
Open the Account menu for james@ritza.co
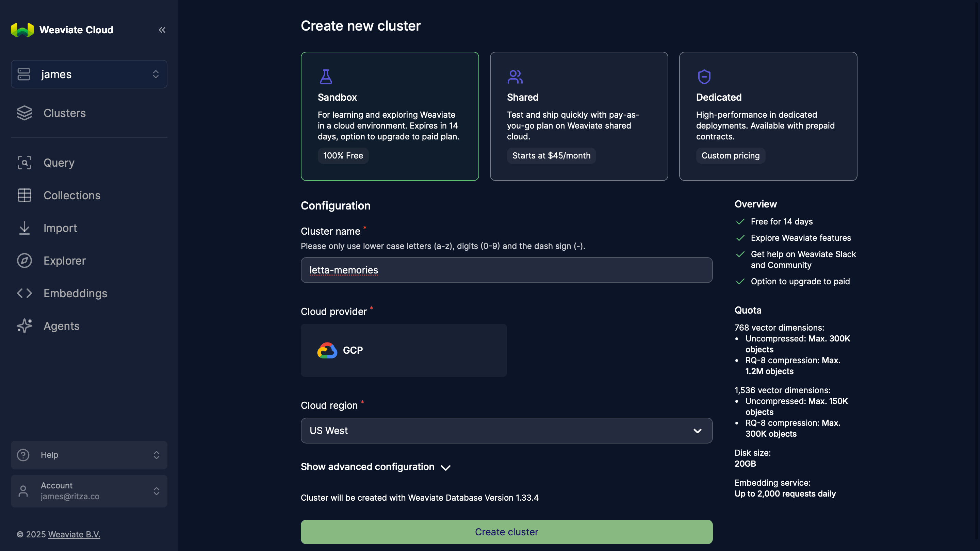88,490
